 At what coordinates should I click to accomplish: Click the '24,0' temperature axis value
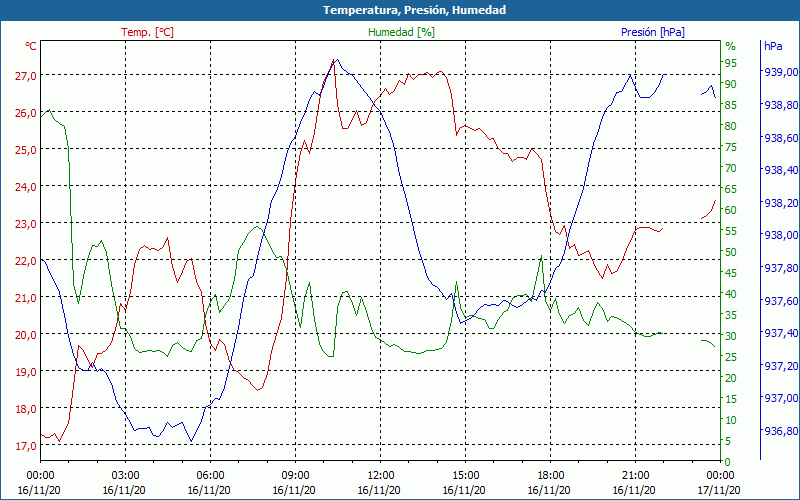(x=26, y=187)
